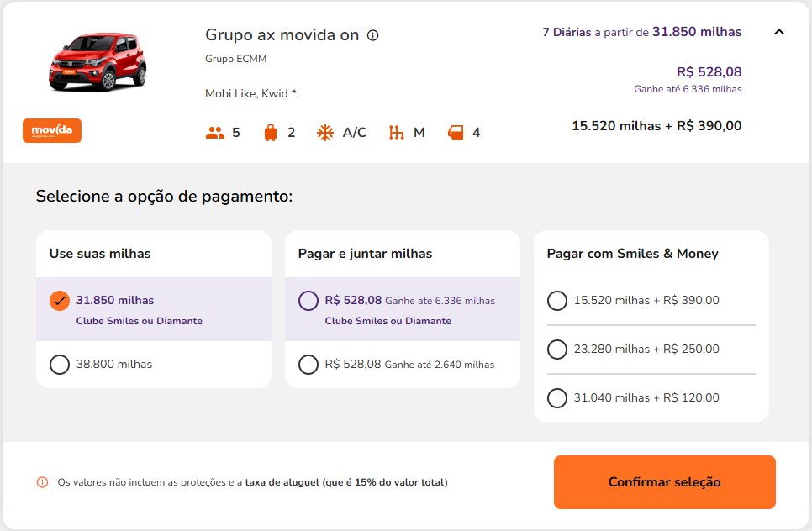Viewport: 812px width, 531px height.
Task: Click the Pagar com Smiles & Money heading
Action: 632,254
